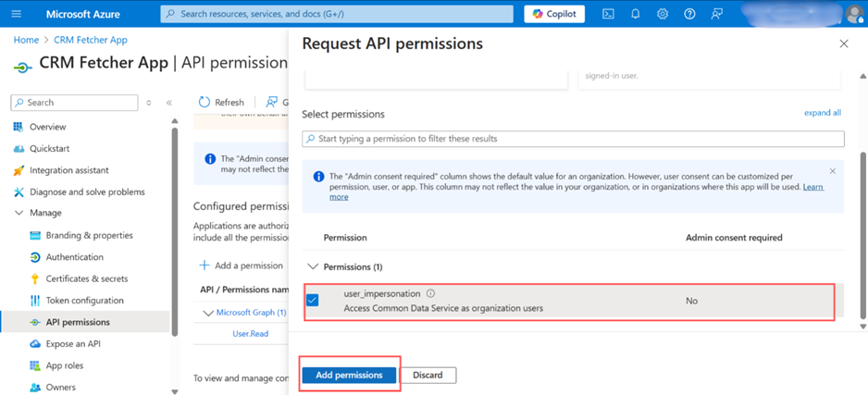Open Expose an API
Screen dimensions: 868x395
click(72, 343)
